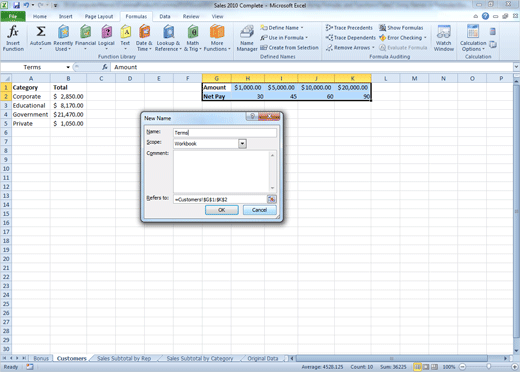
Task: Click the AutoSum sigma icon
Action: point(41,32)
